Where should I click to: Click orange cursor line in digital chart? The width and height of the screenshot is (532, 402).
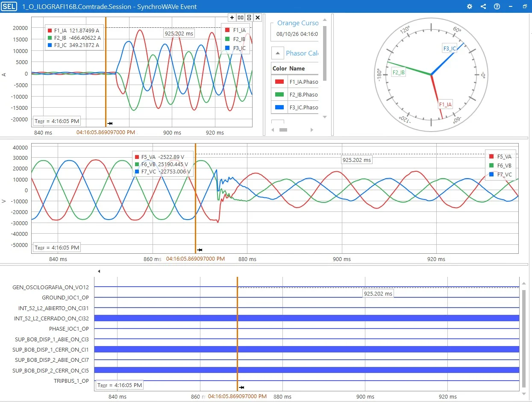pyautogui.click(x=237, y=333)
